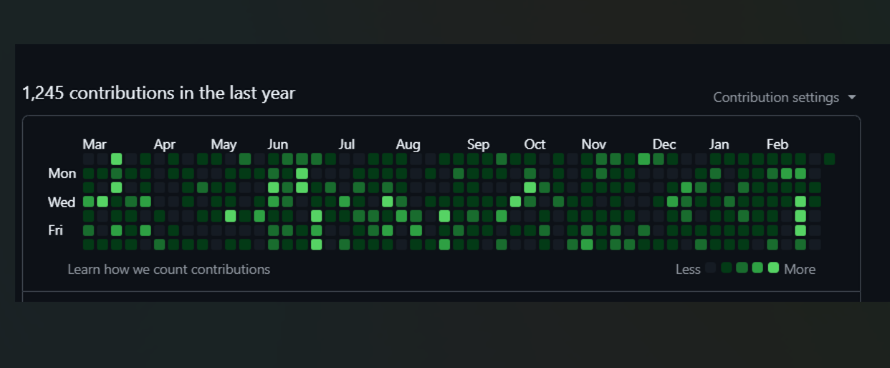Viewport: 890px width, 368px height.
Task: Click the Sep month label
Action: [x=478, y=144]
